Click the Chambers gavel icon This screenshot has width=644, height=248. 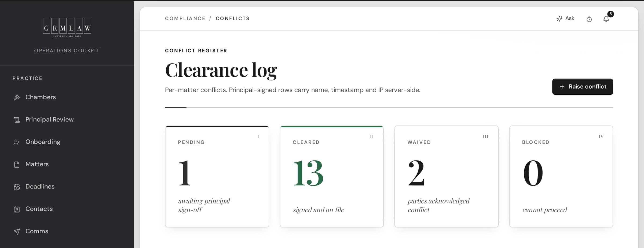17,97
